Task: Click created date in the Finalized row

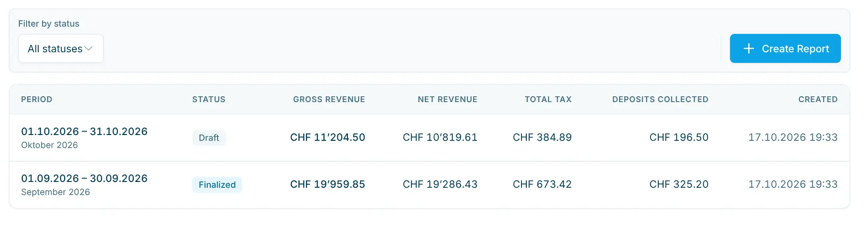Action: [793, 184]
